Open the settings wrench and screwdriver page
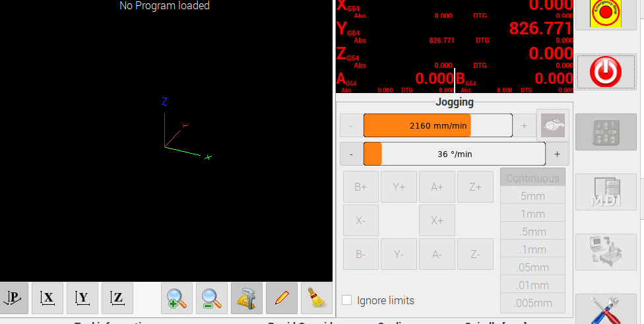644x324 pixels. point(606,310)
